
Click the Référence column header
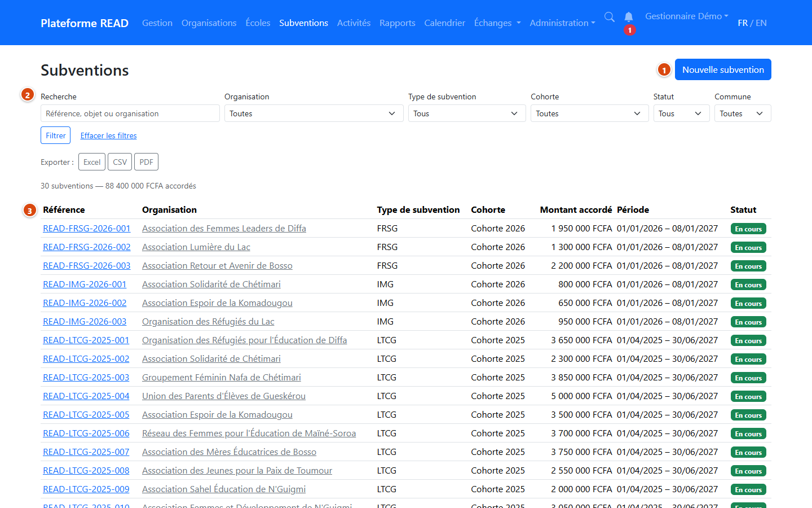pos(64,209)
